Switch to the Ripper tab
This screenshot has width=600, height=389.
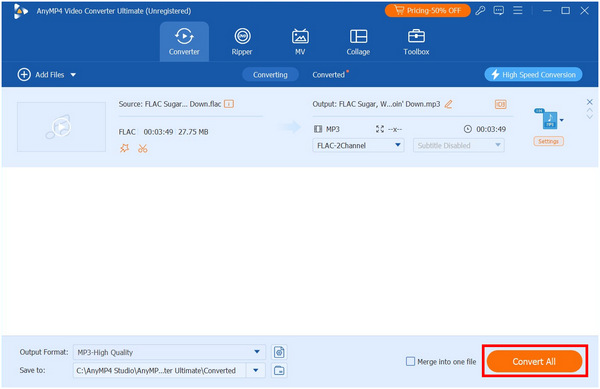242,42
